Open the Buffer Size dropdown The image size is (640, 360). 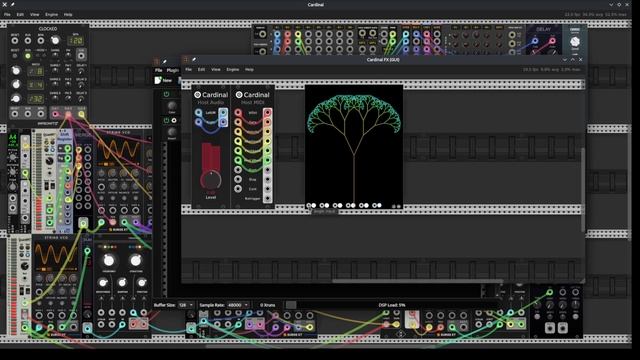tap(186, 305)
